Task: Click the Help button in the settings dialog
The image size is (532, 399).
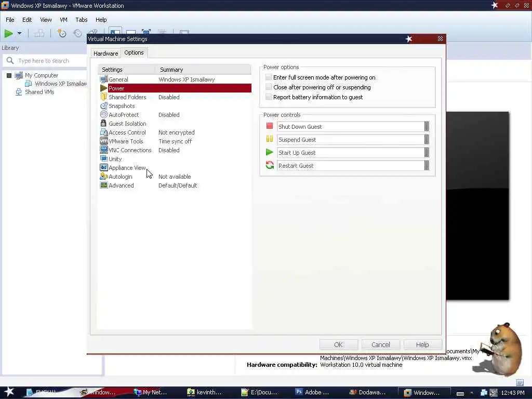Action: tap(423, 345)
